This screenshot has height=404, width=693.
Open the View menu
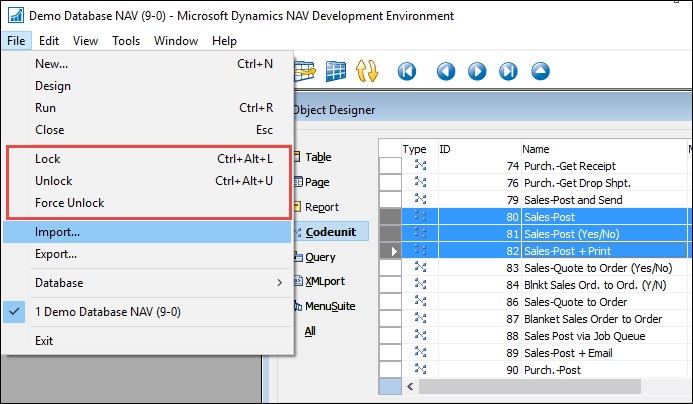[x=85, y=41]
